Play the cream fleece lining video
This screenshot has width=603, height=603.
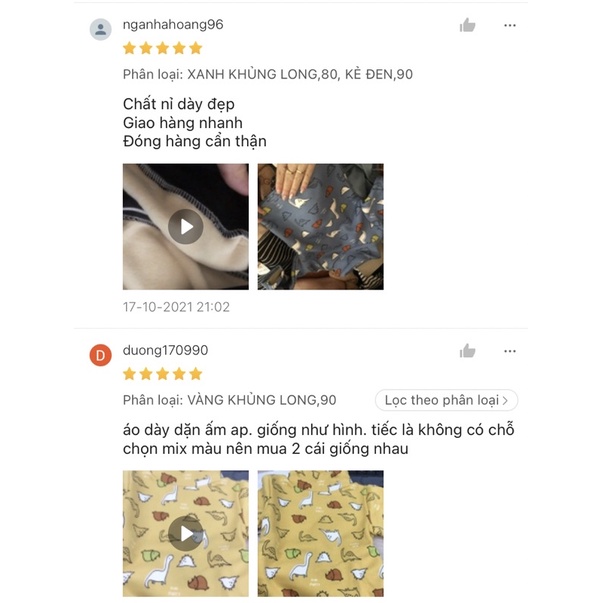(x=186, y=227)
